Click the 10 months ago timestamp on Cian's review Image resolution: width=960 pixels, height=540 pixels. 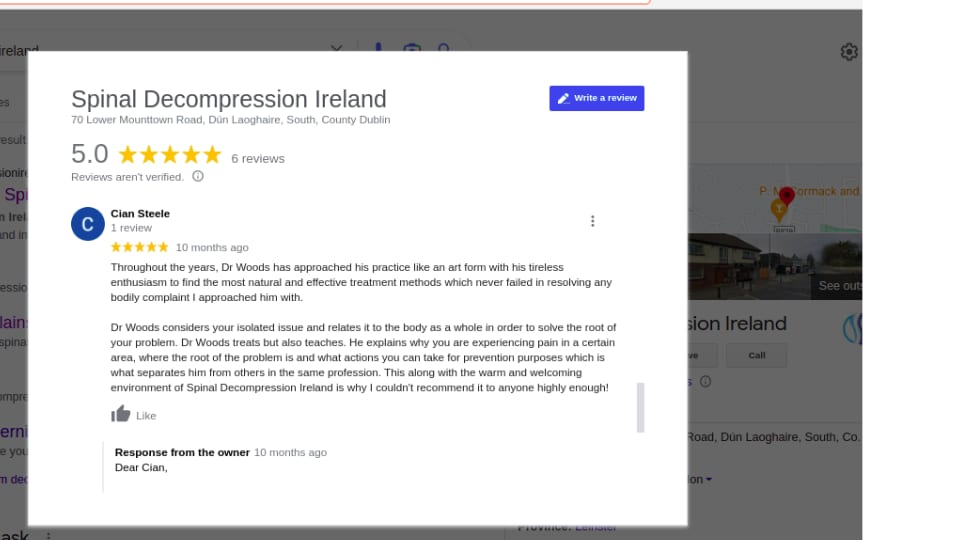tap(212, 247)
